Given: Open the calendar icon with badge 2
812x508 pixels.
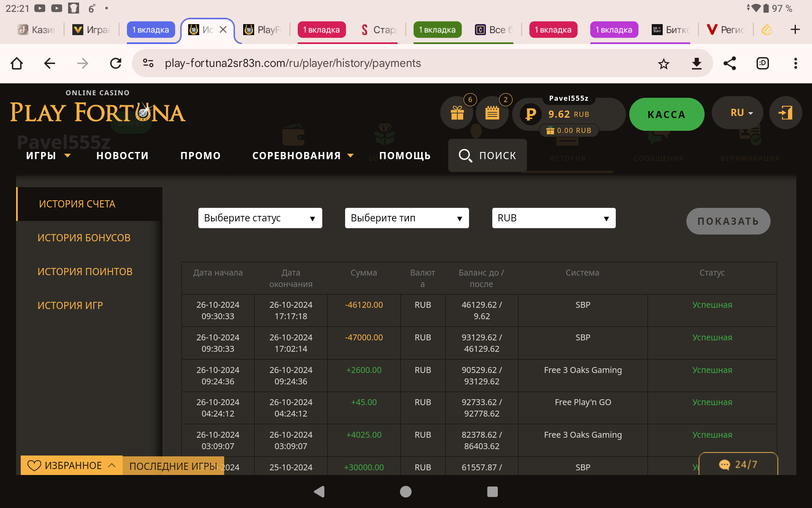Looking at the screenshot, I should click(492, 113).
